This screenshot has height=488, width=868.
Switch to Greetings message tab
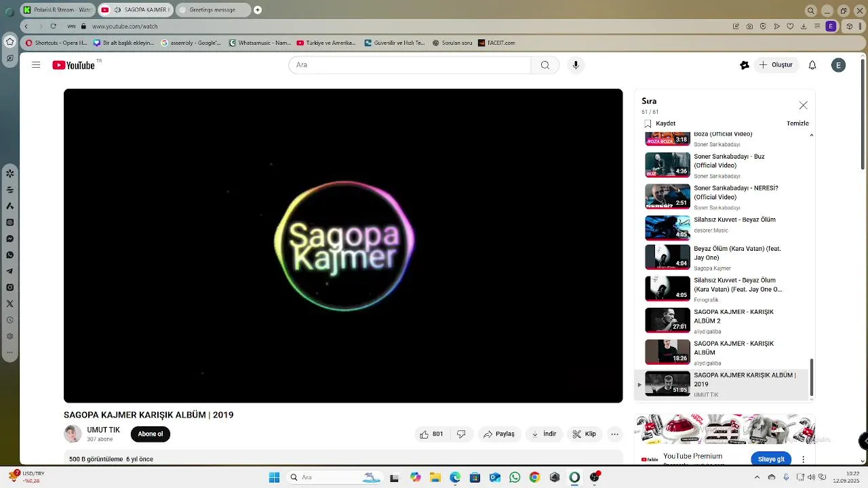(x=213, y=10)
